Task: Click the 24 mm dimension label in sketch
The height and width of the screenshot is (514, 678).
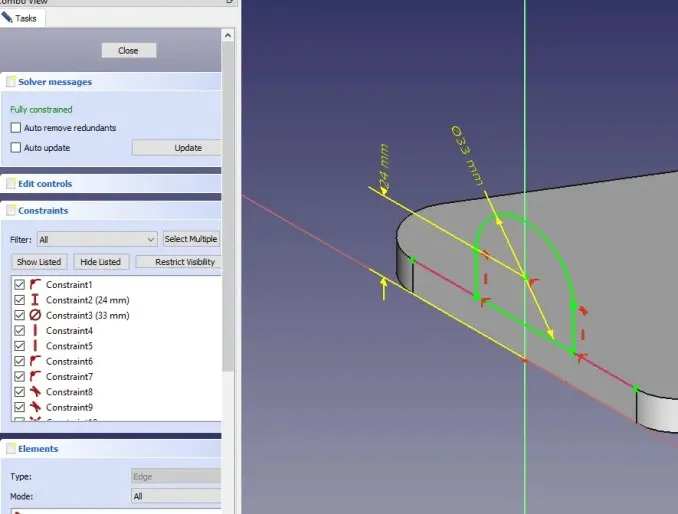Action: (384, 168)
